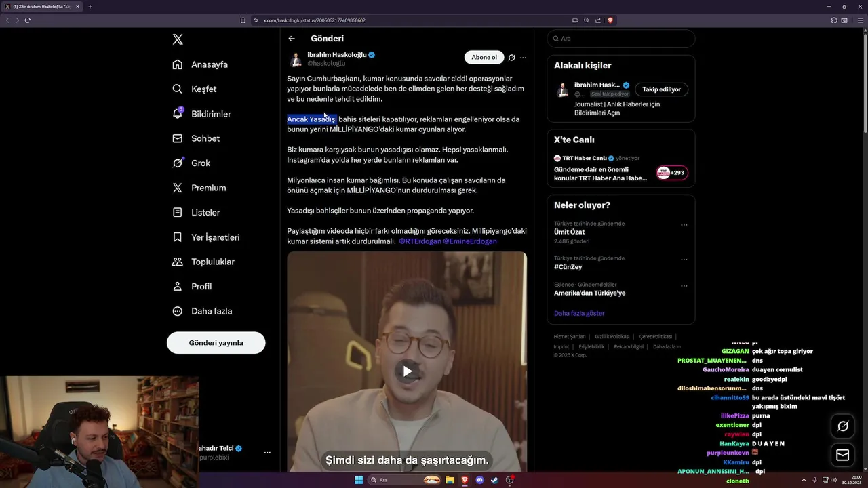
Task: Open Profil page
Action: (192, 286)
